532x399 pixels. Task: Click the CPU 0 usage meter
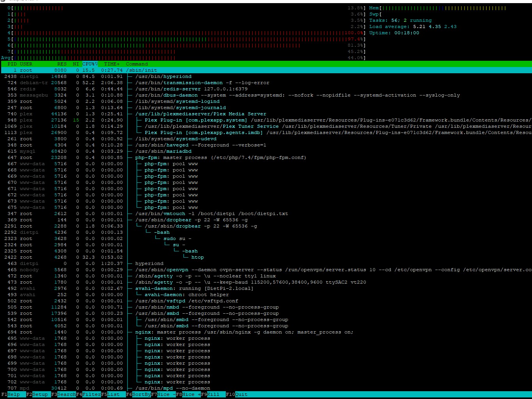(186, 8)
